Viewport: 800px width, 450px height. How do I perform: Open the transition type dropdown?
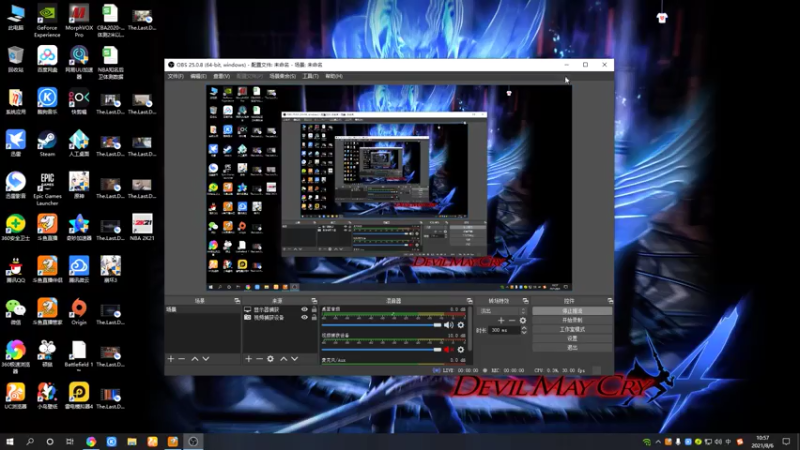tap(502, 311)
